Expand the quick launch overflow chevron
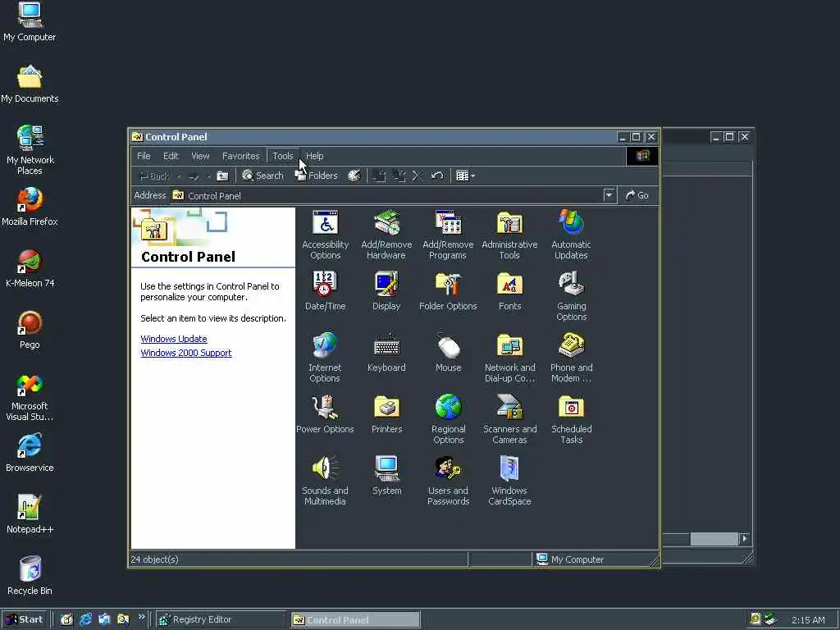Viewport: 840px width, 630px height. (141, 617)
